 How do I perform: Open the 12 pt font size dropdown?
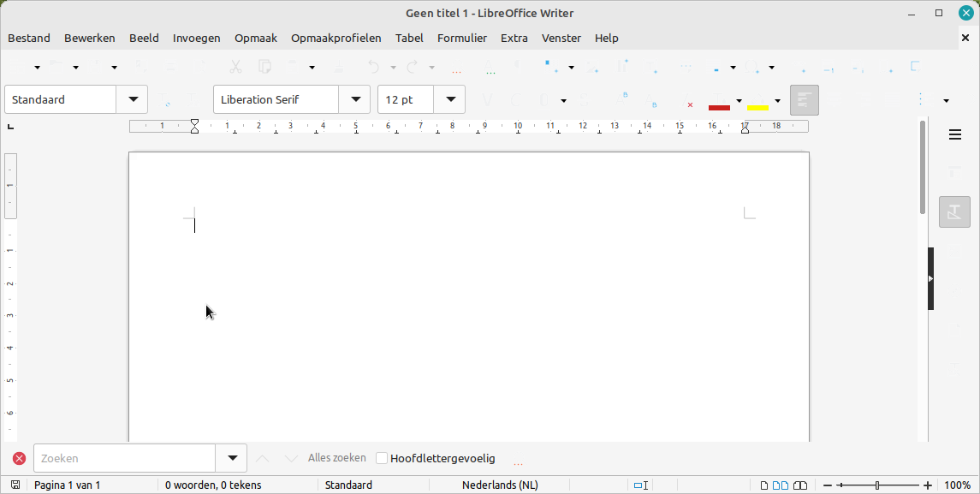[450, 99]
